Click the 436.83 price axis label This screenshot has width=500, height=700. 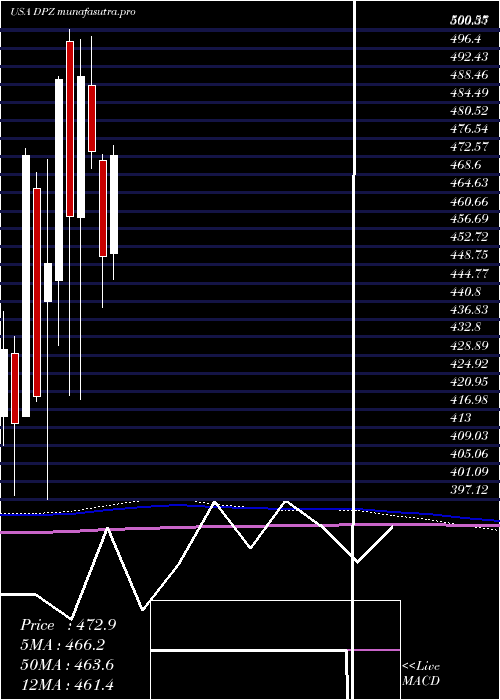[469, 309]
